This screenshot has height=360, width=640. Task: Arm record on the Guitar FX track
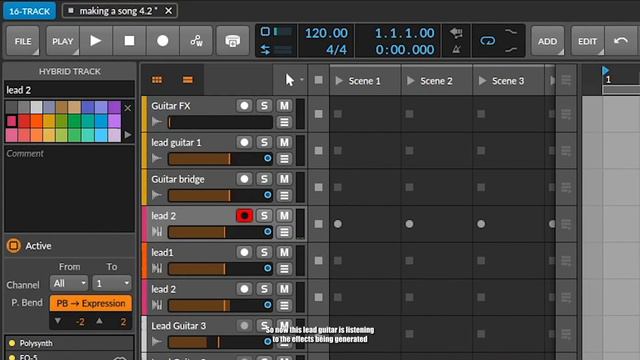(244, 106)
